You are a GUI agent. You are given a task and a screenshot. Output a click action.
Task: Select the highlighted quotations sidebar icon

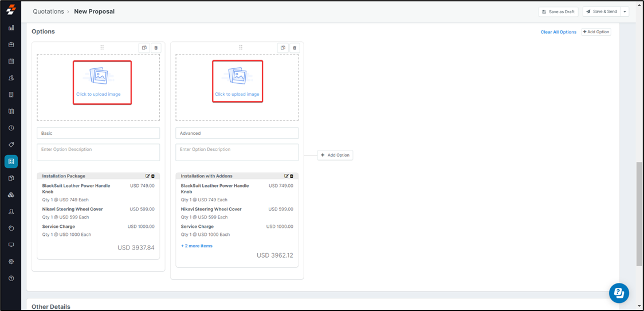click(x=11, y=162)
